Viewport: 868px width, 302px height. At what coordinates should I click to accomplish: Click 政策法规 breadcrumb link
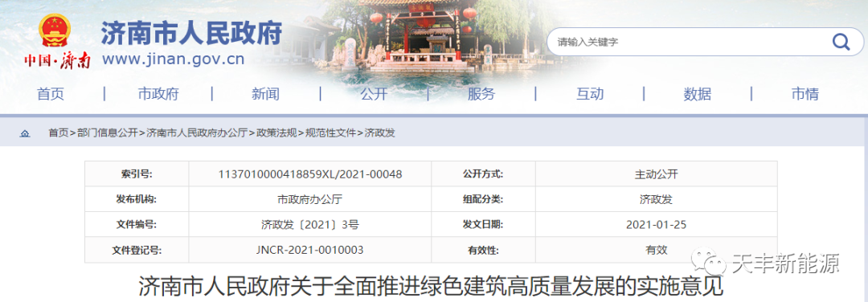click(x=276, y=133)
